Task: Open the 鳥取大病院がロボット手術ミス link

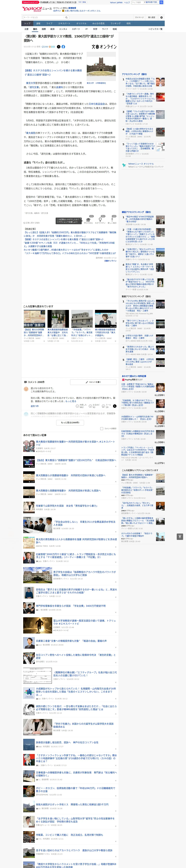Action: [72, 804]
